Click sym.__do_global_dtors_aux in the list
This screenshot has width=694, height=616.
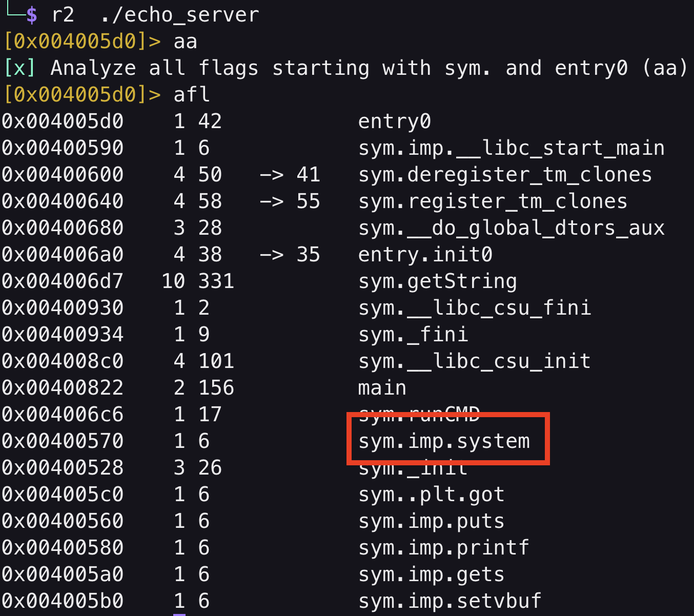pos(511,228)
